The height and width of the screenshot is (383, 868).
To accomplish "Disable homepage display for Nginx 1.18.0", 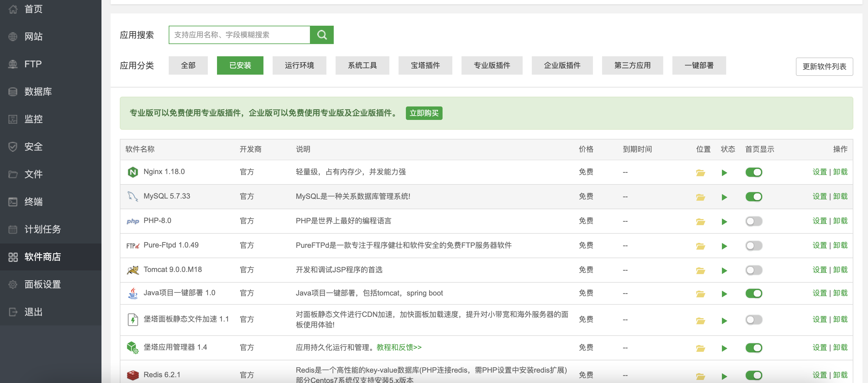I will (x=753, y=172).
